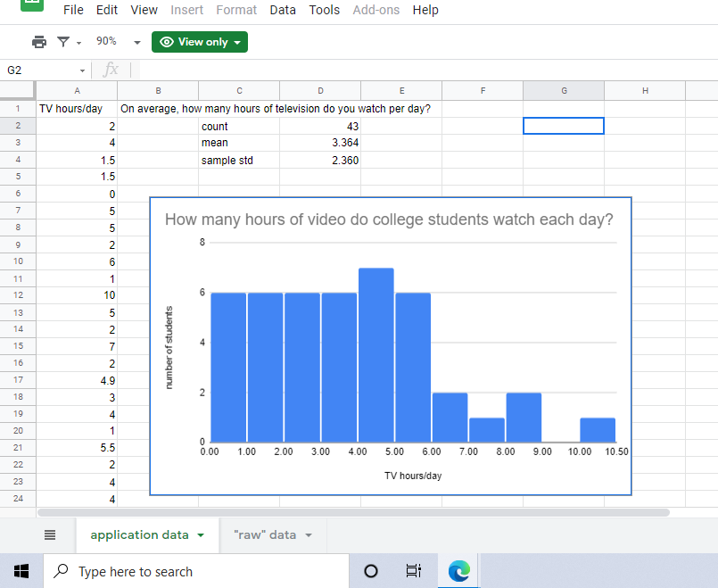Click the 'sample std' label cell
The height and width of the screenshot is (588, 718).
239,161
